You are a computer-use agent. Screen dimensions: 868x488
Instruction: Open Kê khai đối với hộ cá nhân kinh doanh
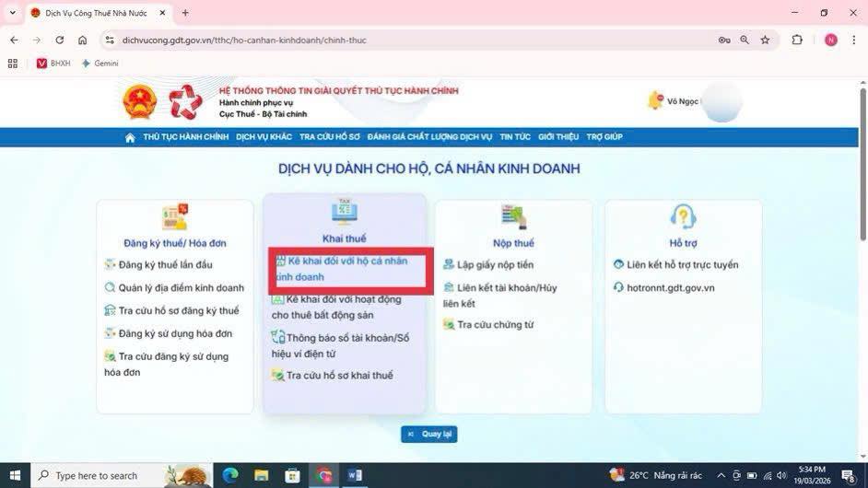pyautogui.click(x=342, y=269)
